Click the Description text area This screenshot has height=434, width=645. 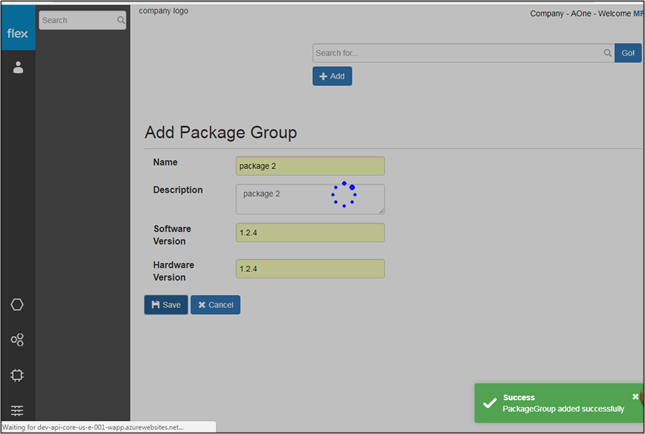(310, 199)
